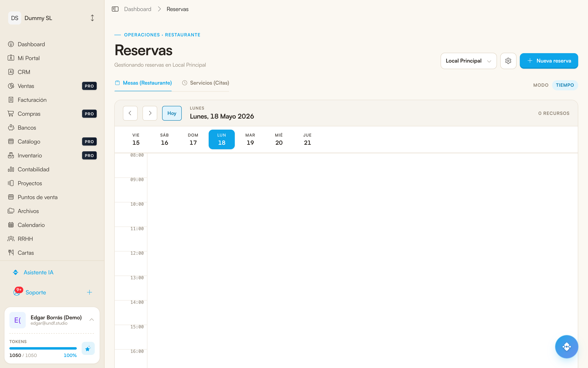This screenshot has width=588, height=368.
Task: Click the Puntos de venta store icon
Action: coord(11,197)
